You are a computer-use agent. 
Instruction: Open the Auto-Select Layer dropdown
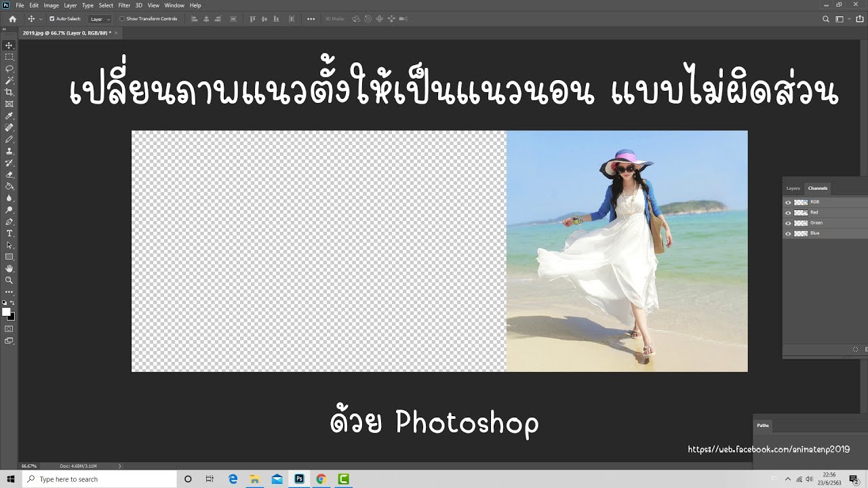coord(100,19)
